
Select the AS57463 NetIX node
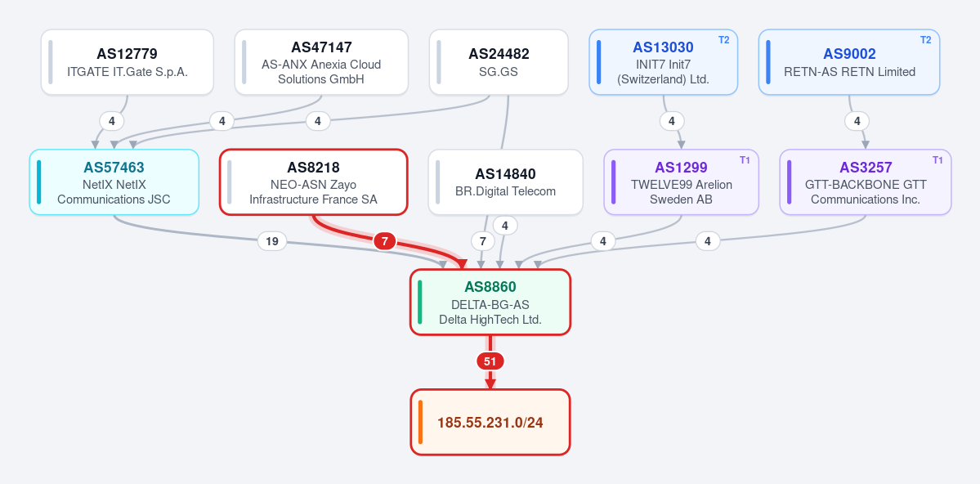click(x=114, y=182)
